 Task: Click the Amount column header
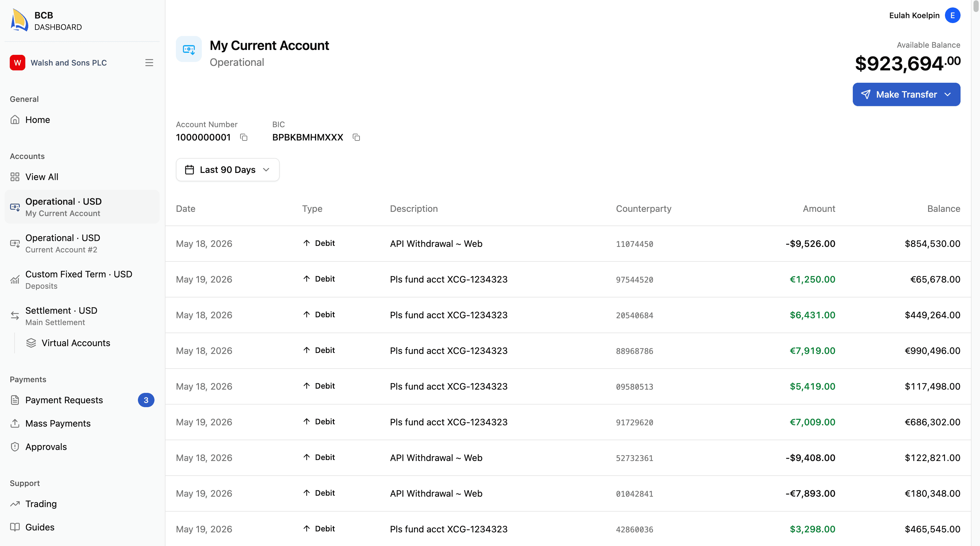(x=819, y=209)
